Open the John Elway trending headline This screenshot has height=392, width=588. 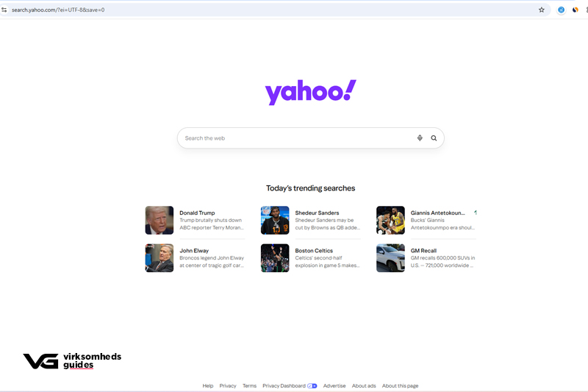194,251
